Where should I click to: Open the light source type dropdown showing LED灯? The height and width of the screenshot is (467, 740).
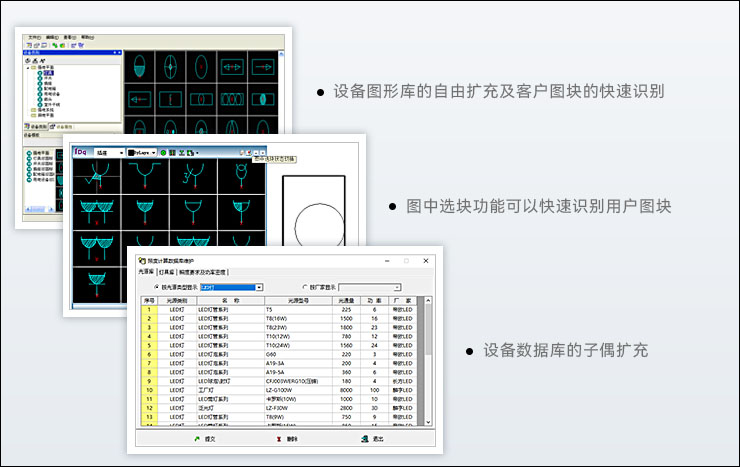coord(258,287)
